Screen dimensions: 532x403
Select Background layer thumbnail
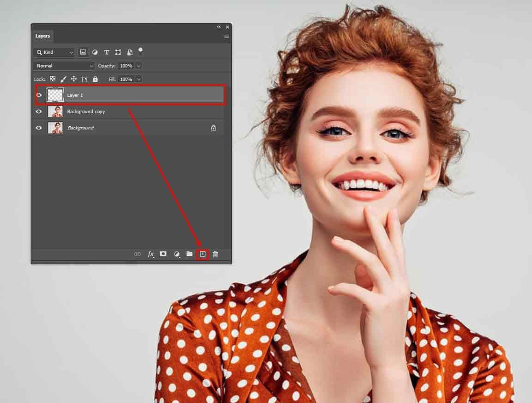pos(55,128)
